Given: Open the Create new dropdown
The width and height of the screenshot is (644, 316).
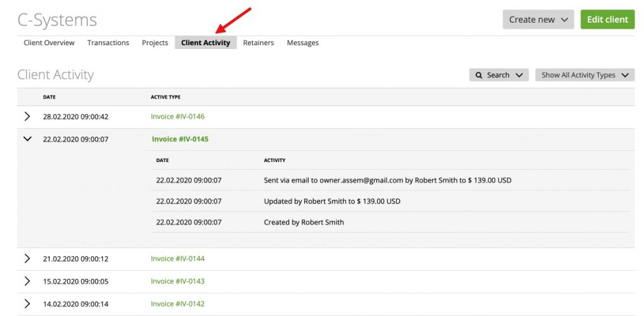Looking at the screenshot, I should (x=538, y=19).
